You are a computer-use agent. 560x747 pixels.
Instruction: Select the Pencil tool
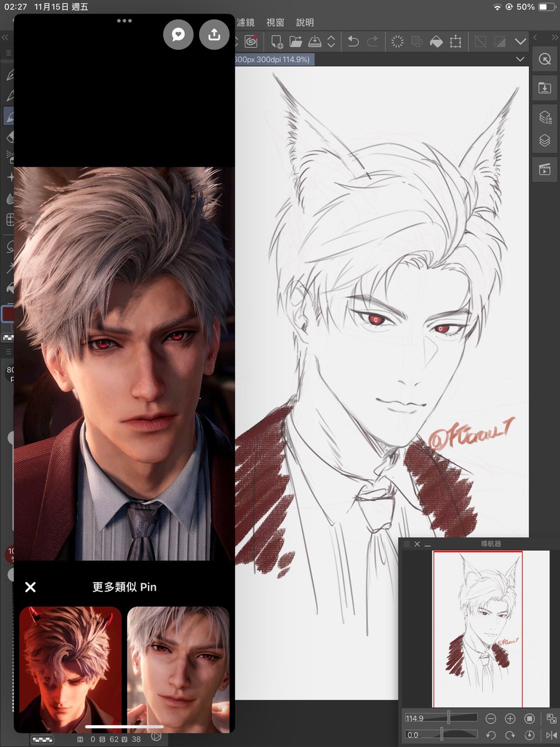pos(9,95)
